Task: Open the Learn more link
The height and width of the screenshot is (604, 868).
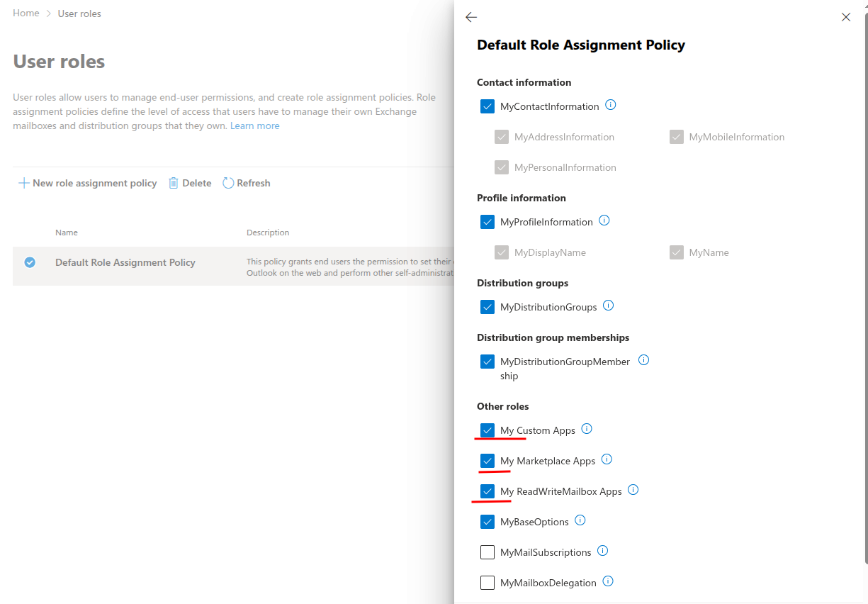Action: click(254, 125)
